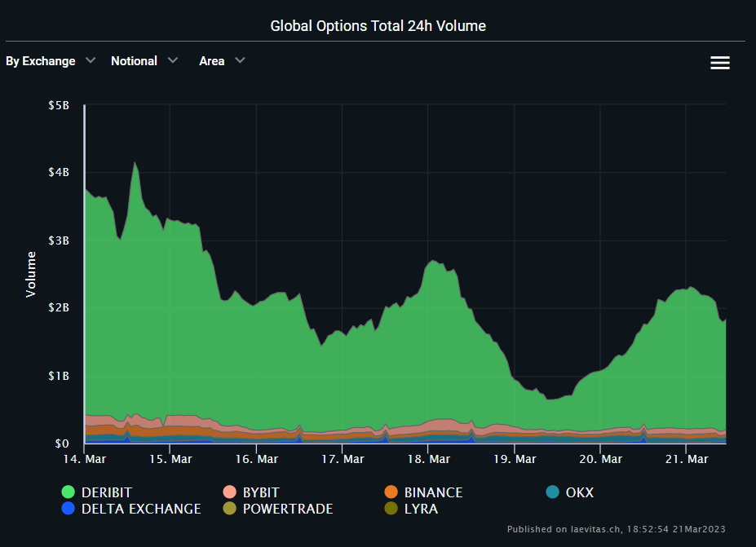Click the 19. Mar x-axis label
Viewport: 756px width, 547px height.
pos(515,459)
